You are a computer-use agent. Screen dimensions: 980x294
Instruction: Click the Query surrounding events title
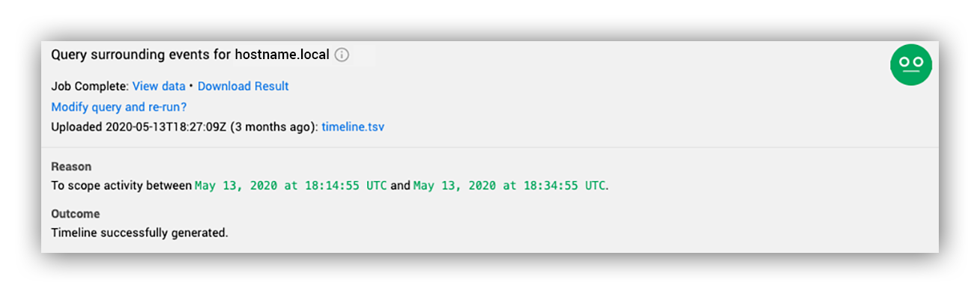(141, 55)
